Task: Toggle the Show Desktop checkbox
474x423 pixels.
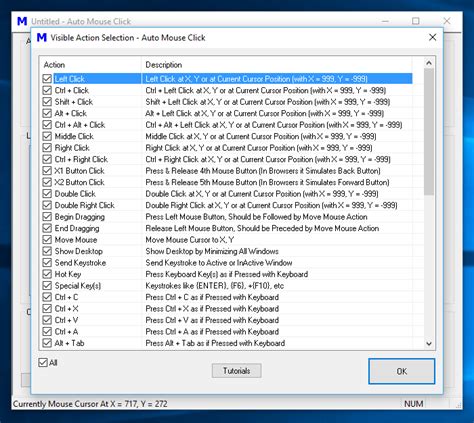Action: coord(47,251)
